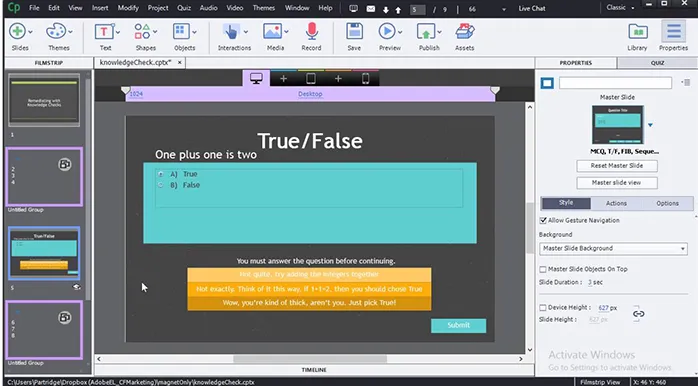This screenshot has width=698, height=386.
Task: Enable the Device Height checkbox
Action: [543, 308]
